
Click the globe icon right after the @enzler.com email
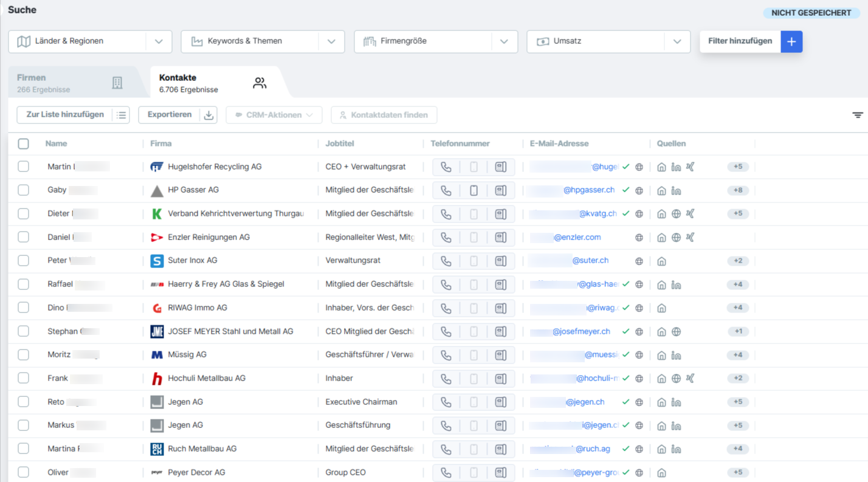[x=639, y=238]
